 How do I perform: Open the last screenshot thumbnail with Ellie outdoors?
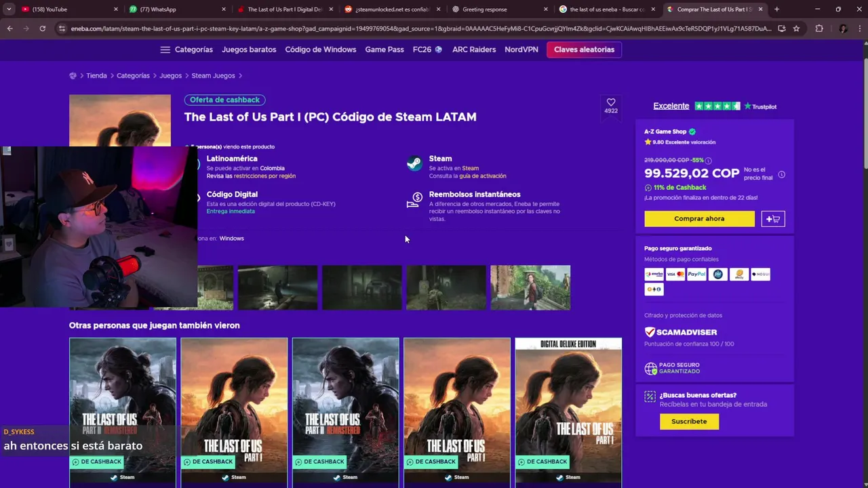point(530,287)
